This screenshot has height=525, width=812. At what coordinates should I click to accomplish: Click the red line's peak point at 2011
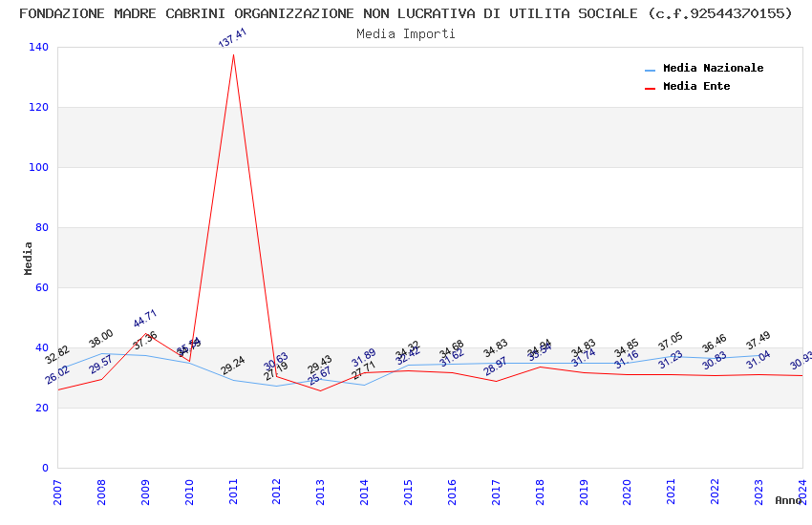[x=233, y=54]
